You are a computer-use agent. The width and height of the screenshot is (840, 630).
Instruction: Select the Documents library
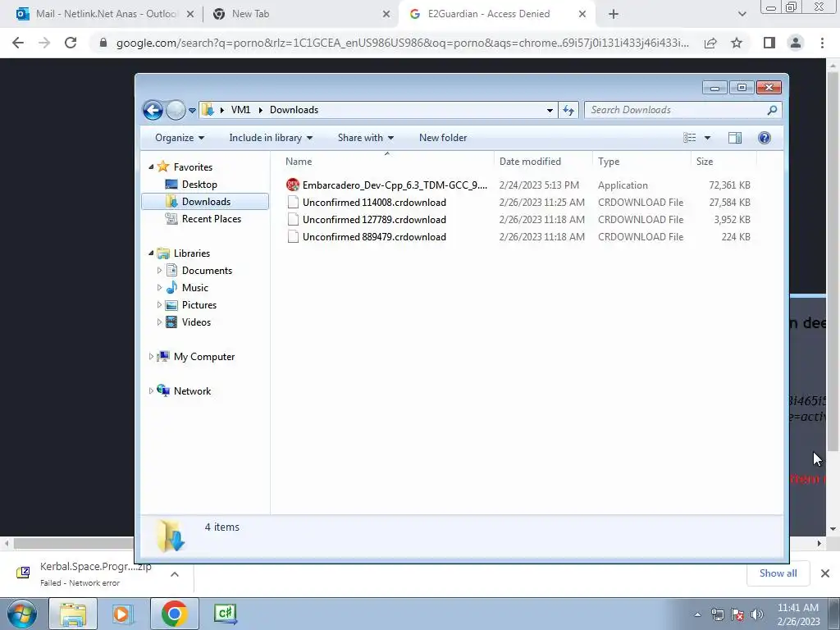[x=206, y=271]
